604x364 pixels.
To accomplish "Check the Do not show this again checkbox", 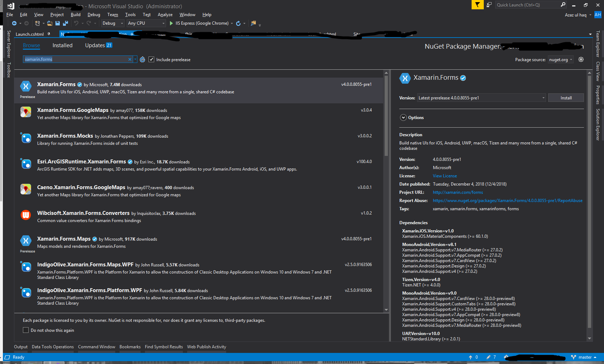I will [25, 330].
